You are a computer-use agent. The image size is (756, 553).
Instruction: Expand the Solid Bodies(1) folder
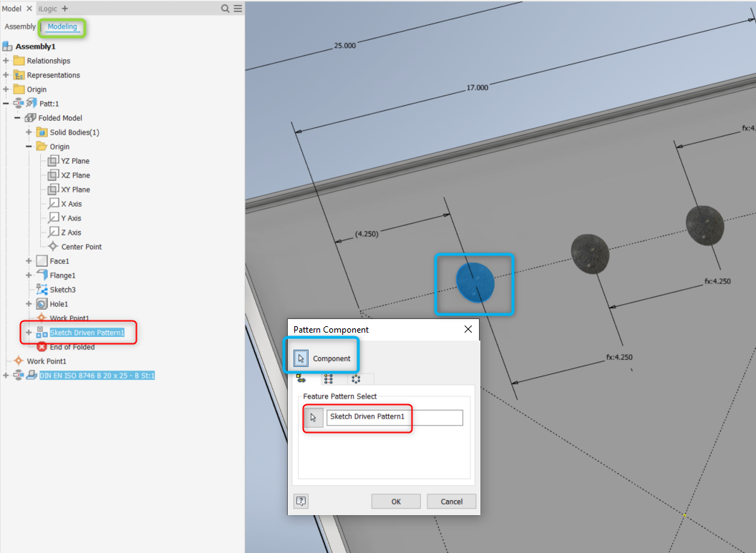pyautogui.click(x=29, y=132)
